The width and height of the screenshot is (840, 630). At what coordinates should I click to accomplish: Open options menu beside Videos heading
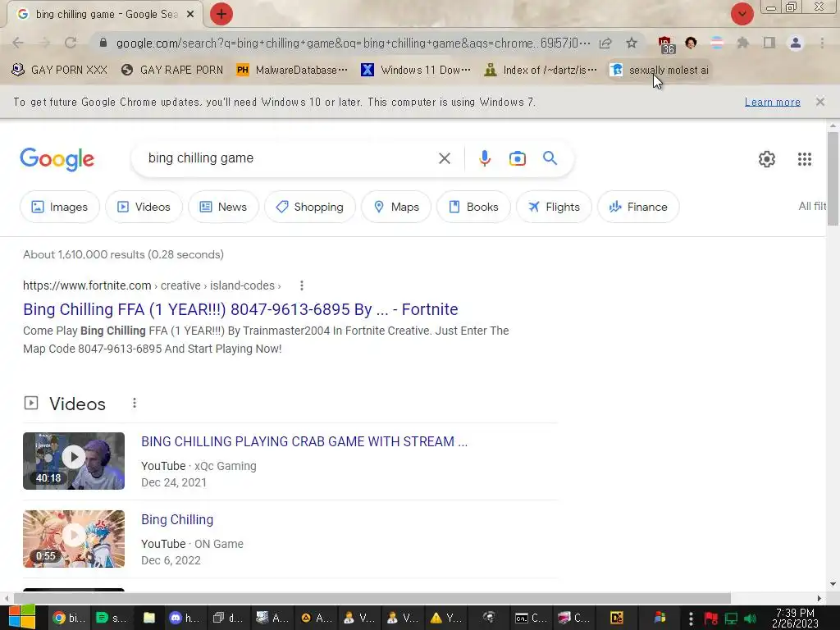135,403
